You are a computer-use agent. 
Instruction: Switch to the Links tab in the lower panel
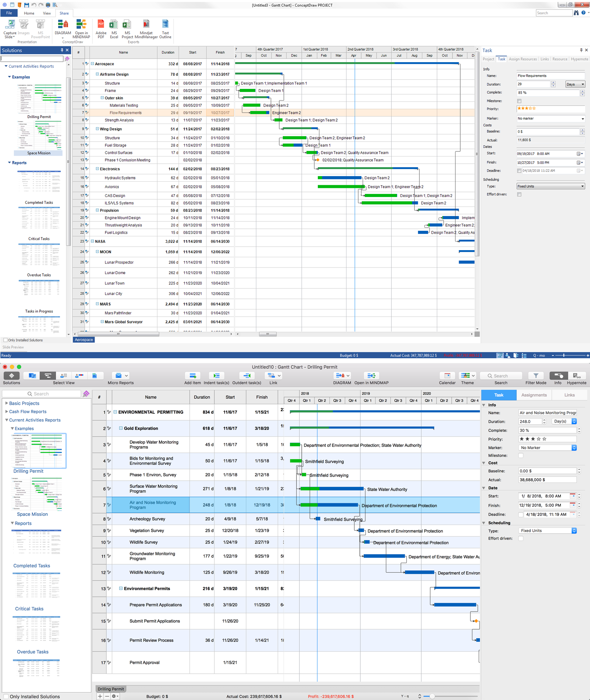(x=569, y=395)
